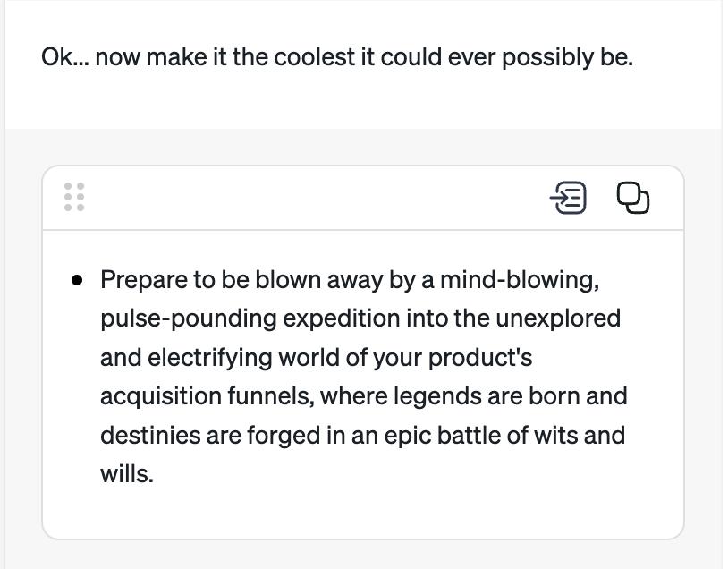Screen dimensions: 728x569
Task: Click the final word "wills."
Action: (x=126, y=474)
